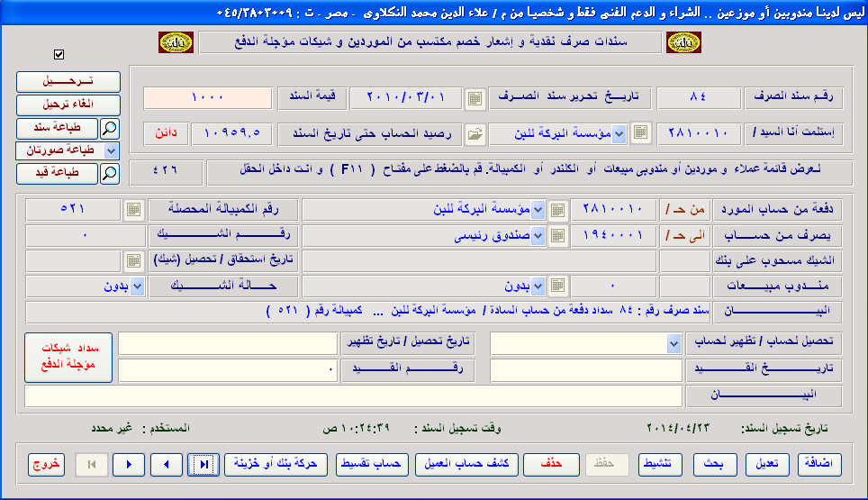Click the magnifier icon next to طباعة سند
Image resolution: width=868 pixels, height=500 pixels.
click(x=108, y=127)
